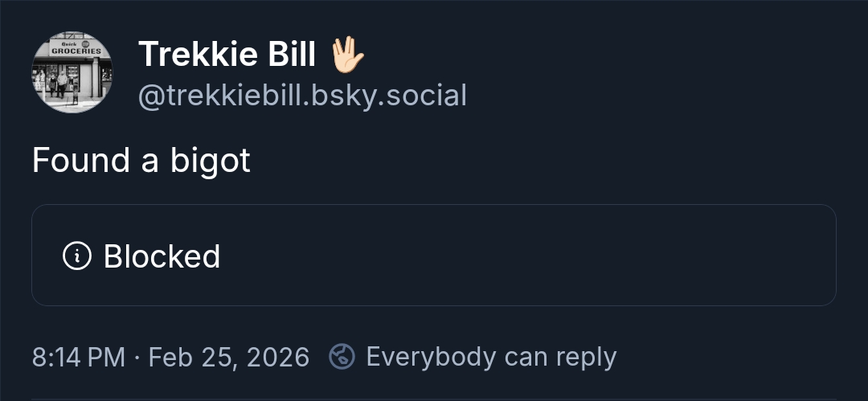Click the word "bigot" in the post

tap(211, 161)
